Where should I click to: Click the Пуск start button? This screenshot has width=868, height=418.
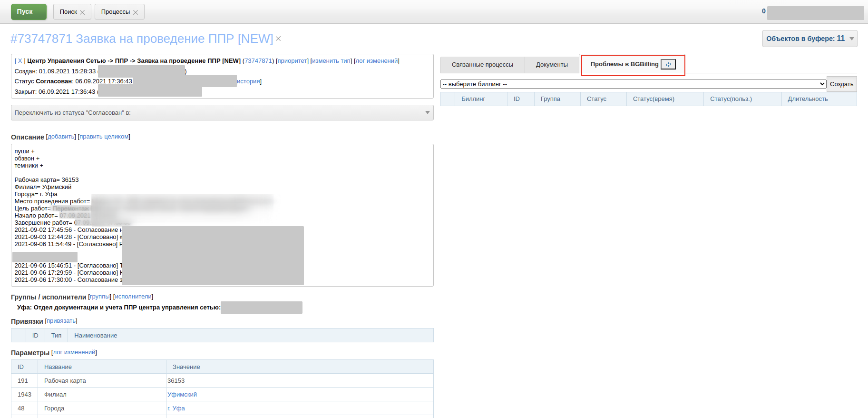(x=29, y=12)
